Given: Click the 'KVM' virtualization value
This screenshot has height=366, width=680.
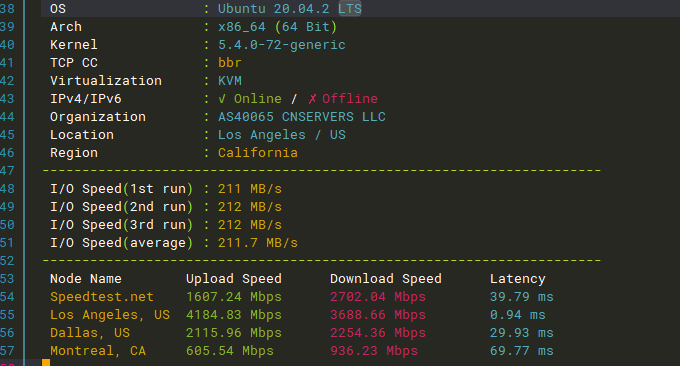Looking at the screenshot, I should point(229,81).
